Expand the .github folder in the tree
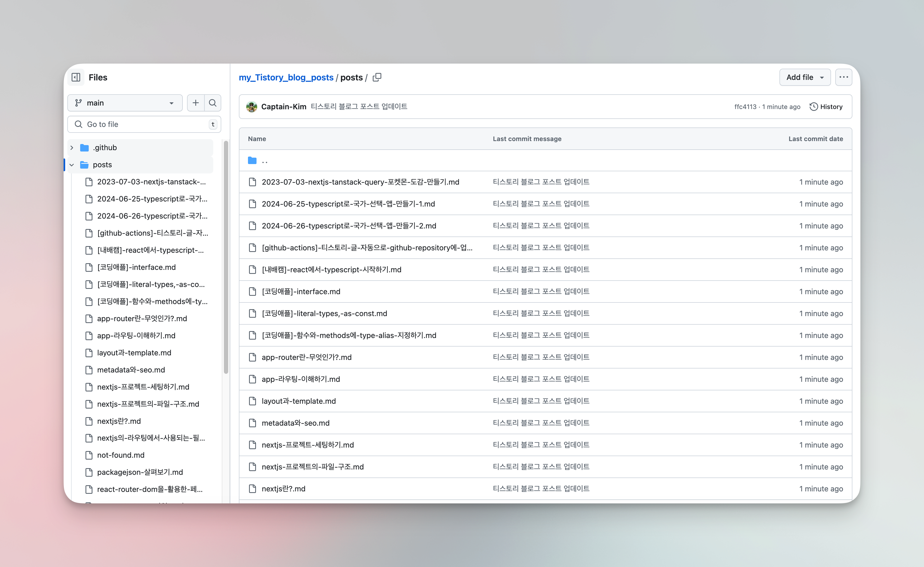 point(72,148)
